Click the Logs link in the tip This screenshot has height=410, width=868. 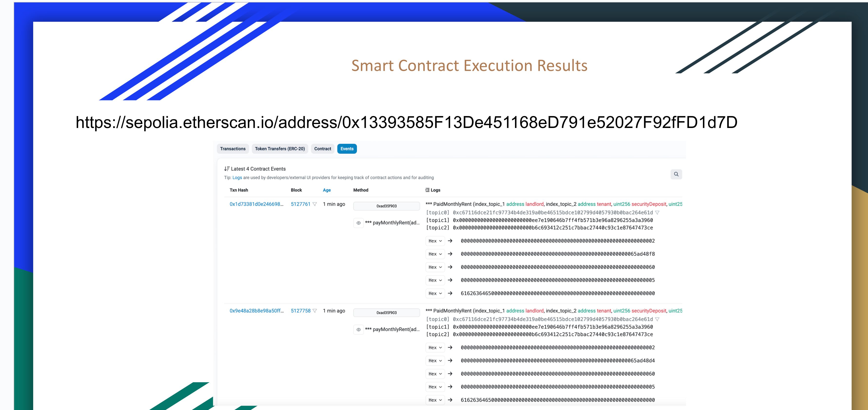237,177
